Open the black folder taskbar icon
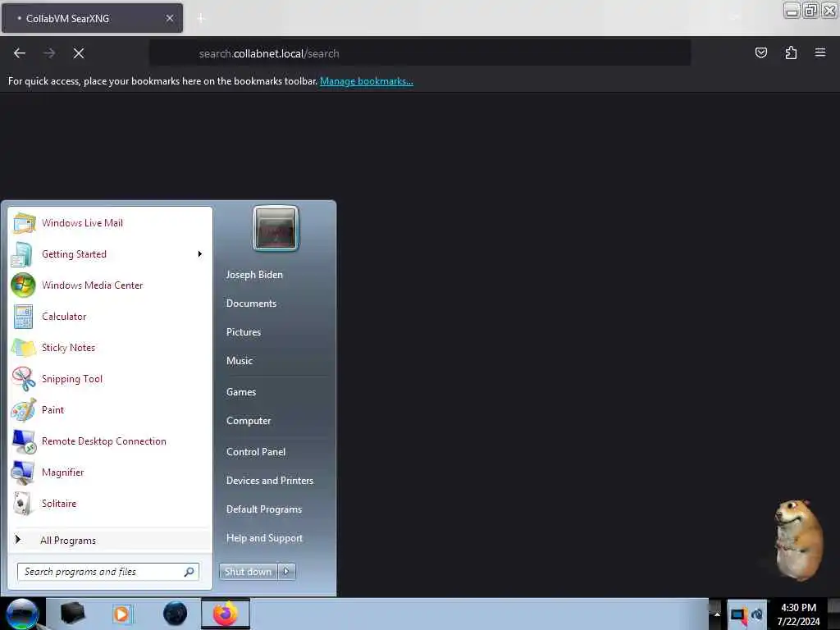This screenshot has width=840, height=630. point(72,614)
